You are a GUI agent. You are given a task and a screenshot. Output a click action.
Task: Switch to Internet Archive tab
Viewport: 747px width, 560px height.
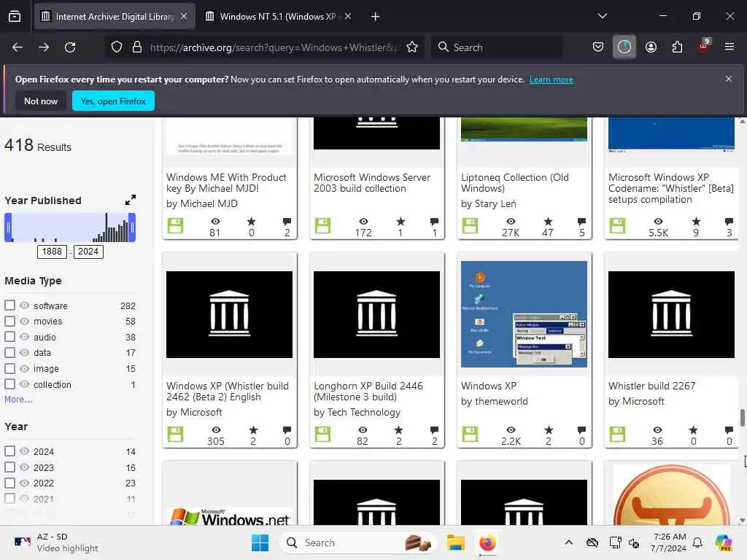(x=115, y=17)
